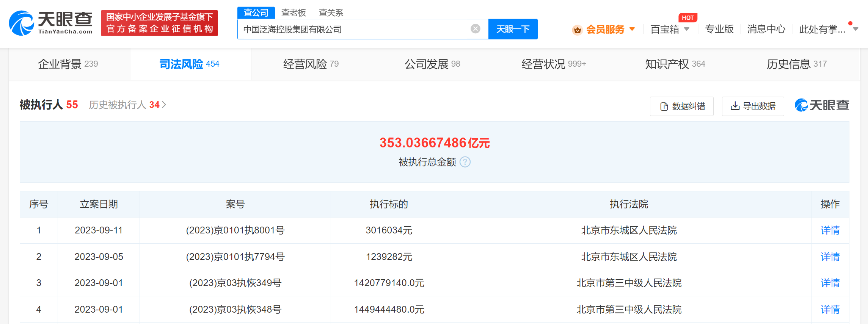Click case number (2023)京0101执7794号
Image resolution: width=868 pixels, height=324 pixels.
235,257
